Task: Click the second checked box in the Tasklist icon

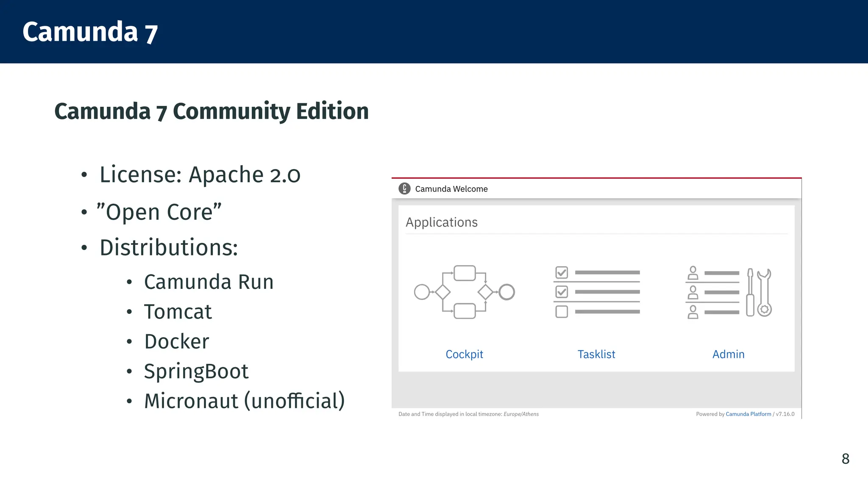Action: [x=562, y=292]
